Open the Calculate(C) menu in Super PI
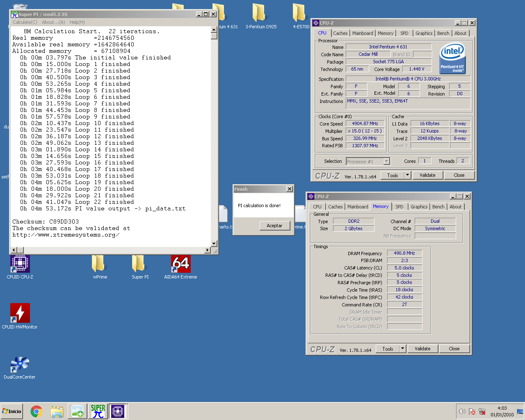 point(25,22)
